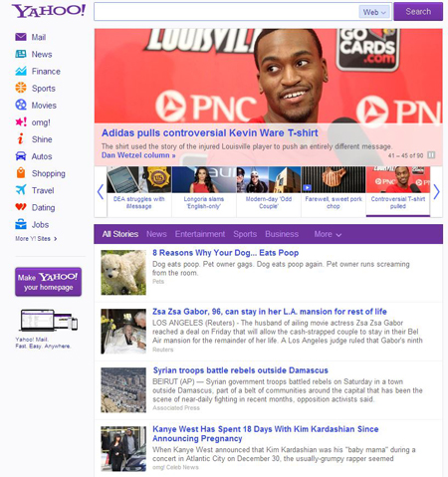Select the Business stories tab

click(x=282, y=234)
